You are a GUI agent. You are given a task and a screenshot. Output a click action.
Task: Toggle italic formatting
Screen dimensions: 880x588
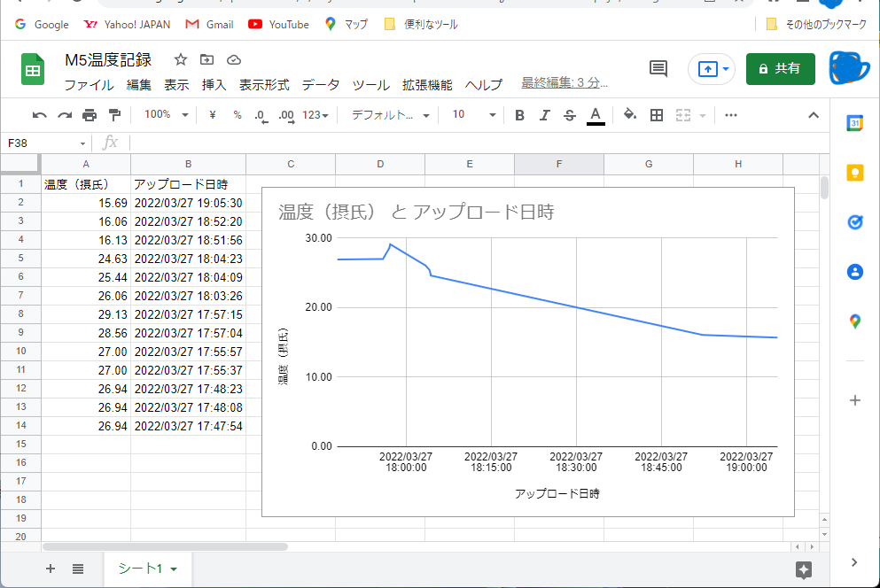point(544,114)
